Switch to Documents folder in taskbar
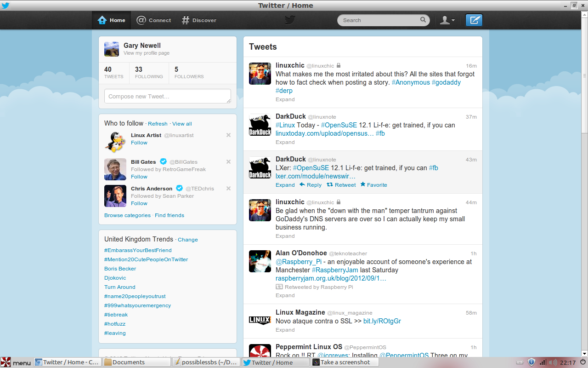Image resolution: width=588 pixels, height=368 pixels. point(137,362)
